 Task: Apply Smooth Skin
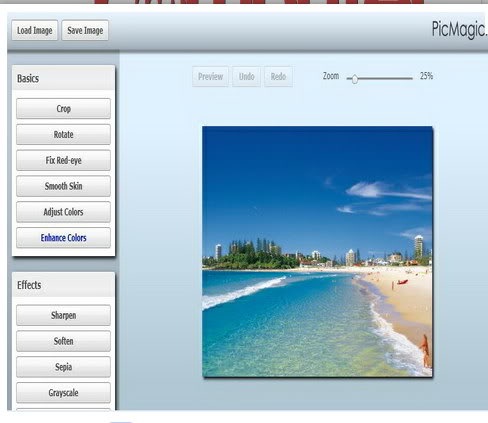(x=63, y=186)
